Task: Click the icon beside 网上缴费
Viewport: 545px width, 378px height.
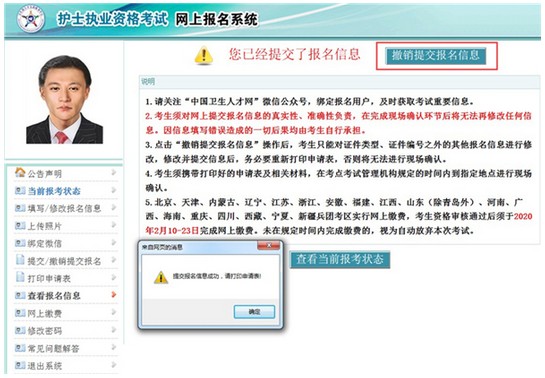Action: pos(20,313)
